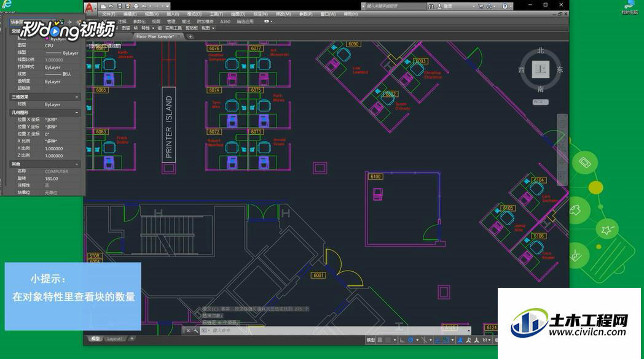Click the annotation scale 1:1 on status bar
This screenshot has height=359, width=644.
[485, 340]
